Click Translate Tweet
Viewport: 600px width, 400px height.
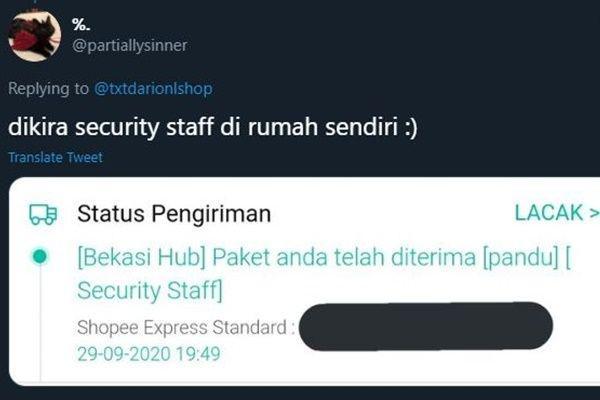point(55,157)
